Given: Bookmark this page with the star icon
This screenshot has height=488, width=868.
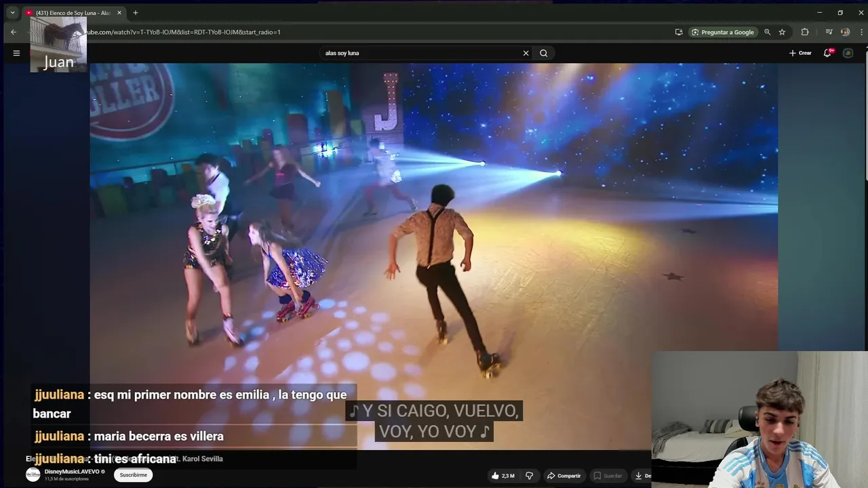Looking at the screenshot, I should [x=782, y=32].
